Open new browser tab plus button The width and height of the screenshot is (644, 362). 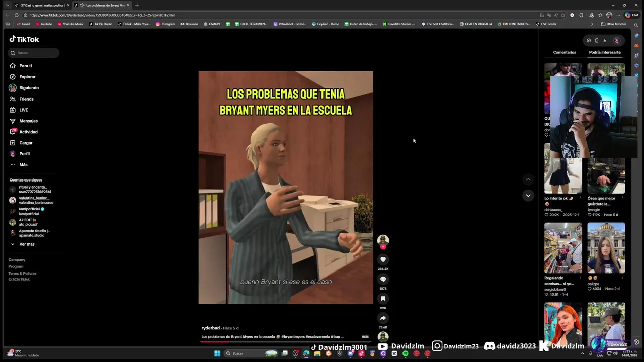coord(137,5)
